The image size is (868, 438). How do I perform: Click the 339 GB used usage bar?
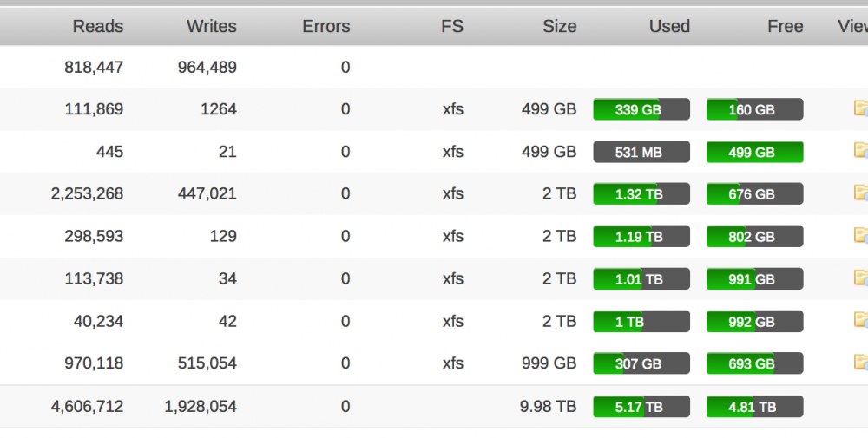click(x=641, y=109)
